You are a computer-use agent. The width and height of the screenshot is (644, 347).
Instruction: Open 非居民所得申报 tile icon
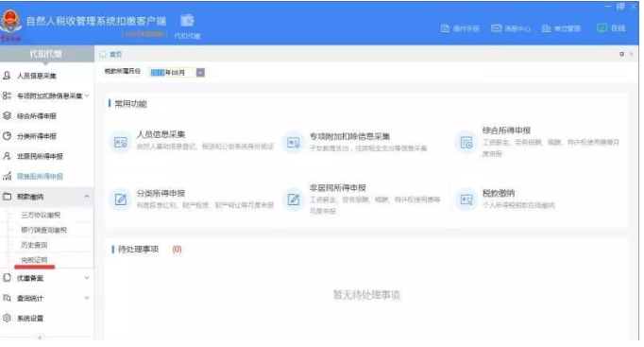(x=294, y=200)
